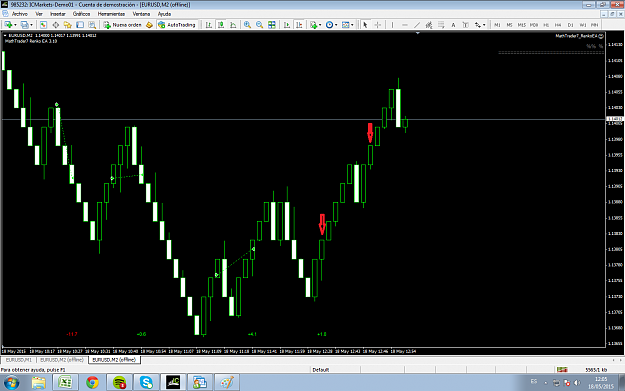Click the Default profile in status bar

[x=320, y=370]
